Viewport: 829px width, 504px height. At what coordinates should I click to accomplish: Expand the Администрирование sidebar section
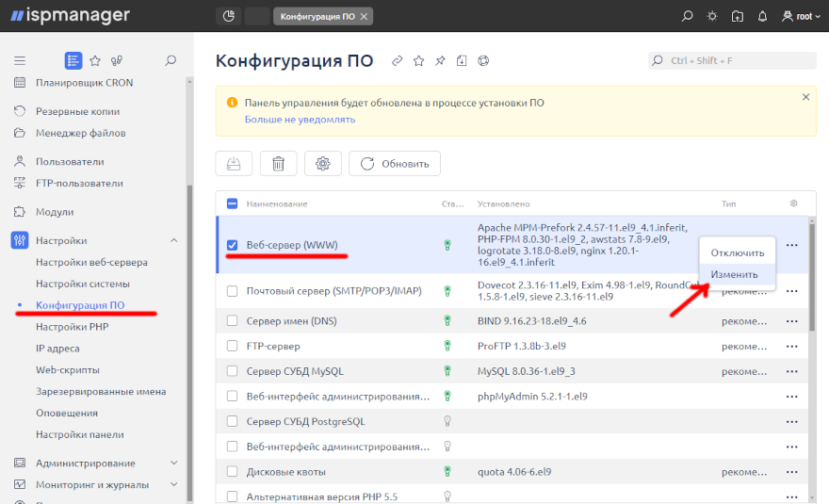pos(173,463)
